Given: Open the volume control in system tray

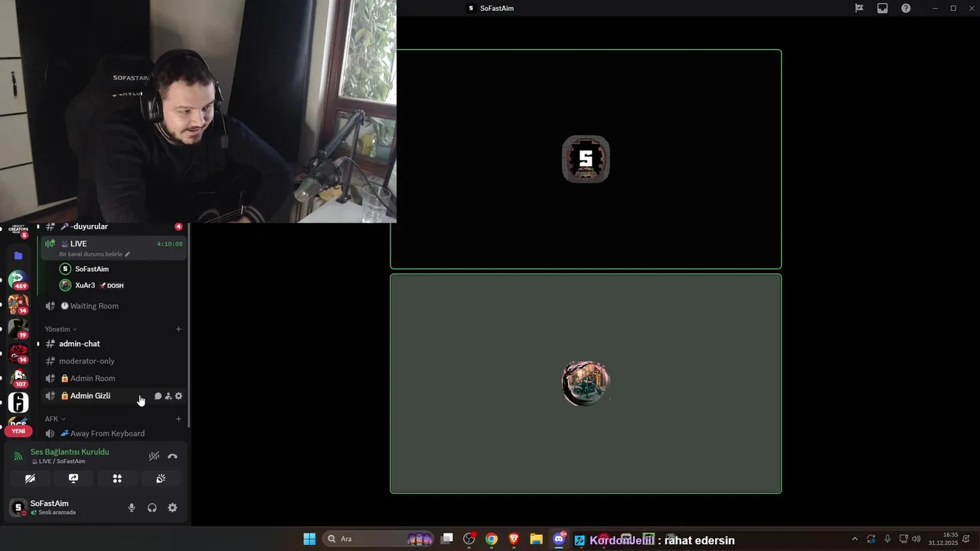Looking at the screenshot, I should tap(916, 539).
